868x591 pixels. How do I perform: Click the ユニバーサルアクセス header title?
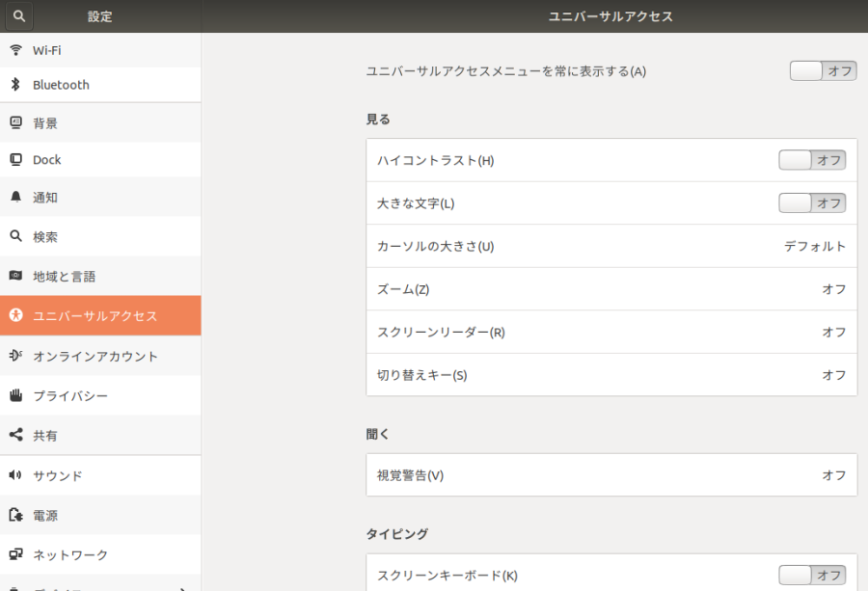(x=610, y=16)
